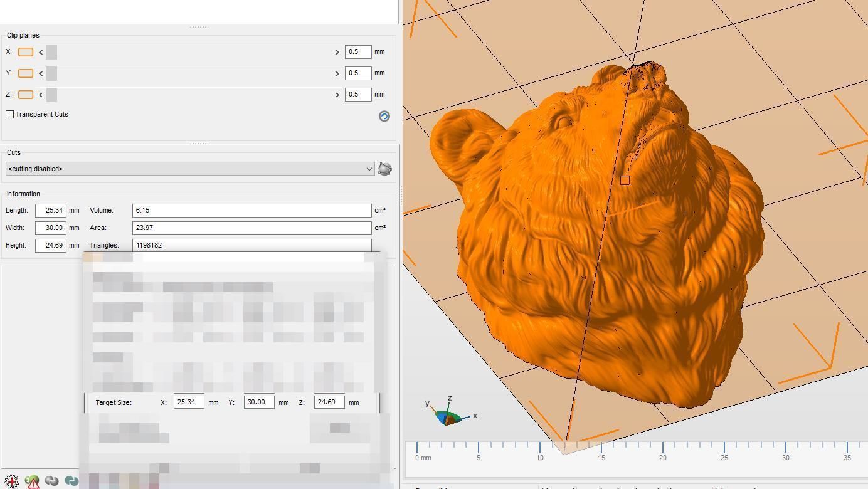This screenshot has width=868, height=489.
Task: Click the gear with red cross repair icon
Action: [11, 481]
